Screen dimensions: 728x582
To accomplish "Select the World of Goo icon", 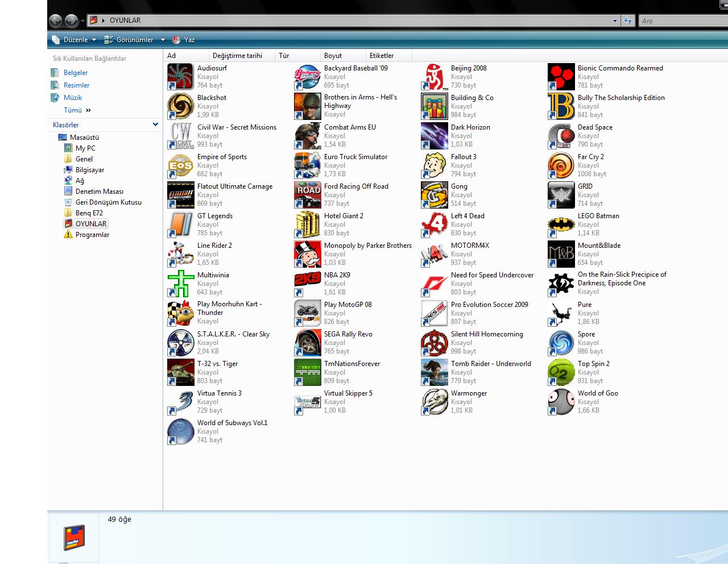I will pyautogui.click(x=561, y=402).
